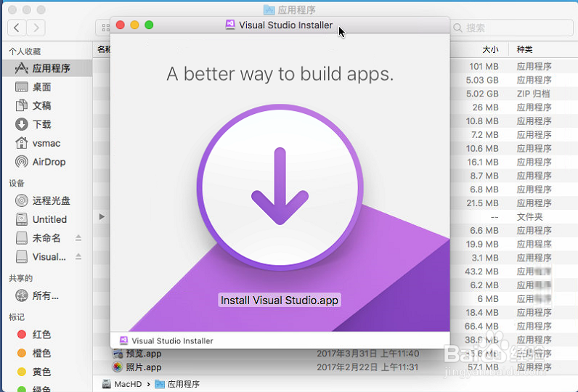Click the Finder 搜索 search field
Screen dimensions: 578x392
coord(512,28)
